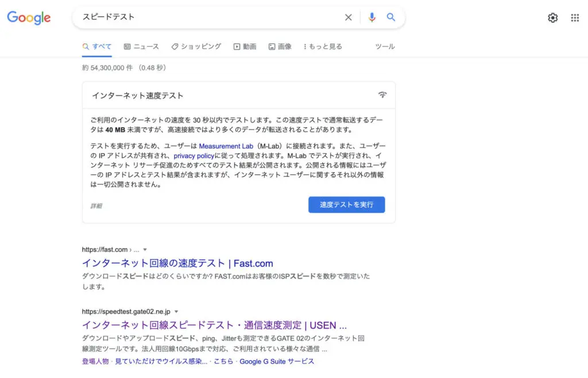Open Google settings gear
This screenshot has height=378, width=588.
click(x=552, y=18)
